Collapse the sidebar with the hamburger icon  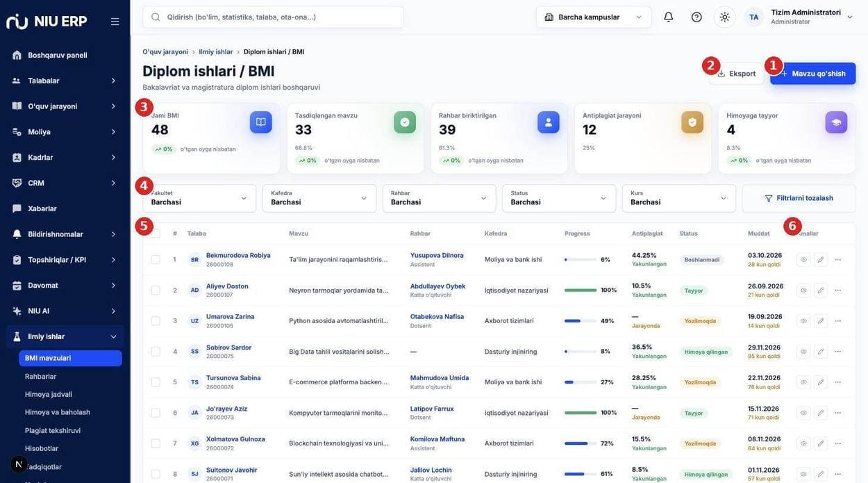115,22
